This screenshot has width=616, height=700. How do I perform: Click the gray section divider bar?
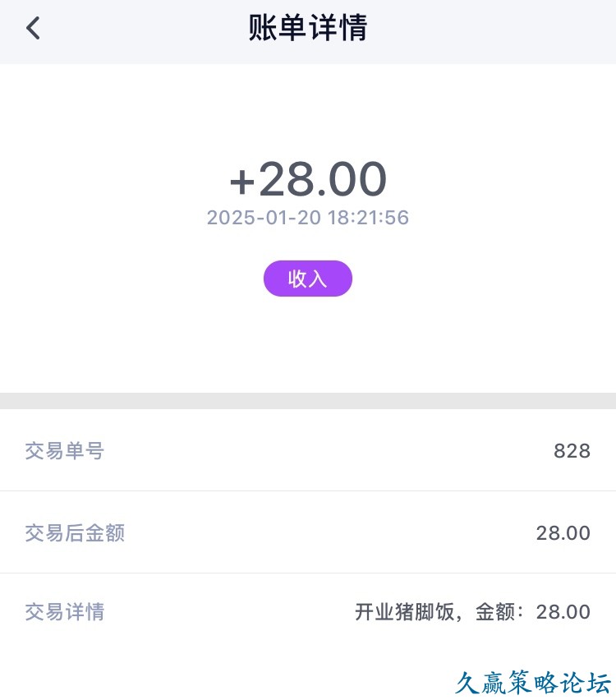(308, 401)
